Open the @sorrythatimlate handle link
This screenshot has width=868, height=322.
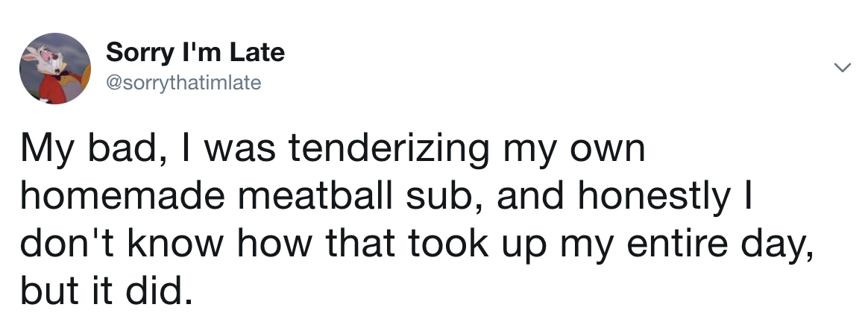tap(183, 83)
